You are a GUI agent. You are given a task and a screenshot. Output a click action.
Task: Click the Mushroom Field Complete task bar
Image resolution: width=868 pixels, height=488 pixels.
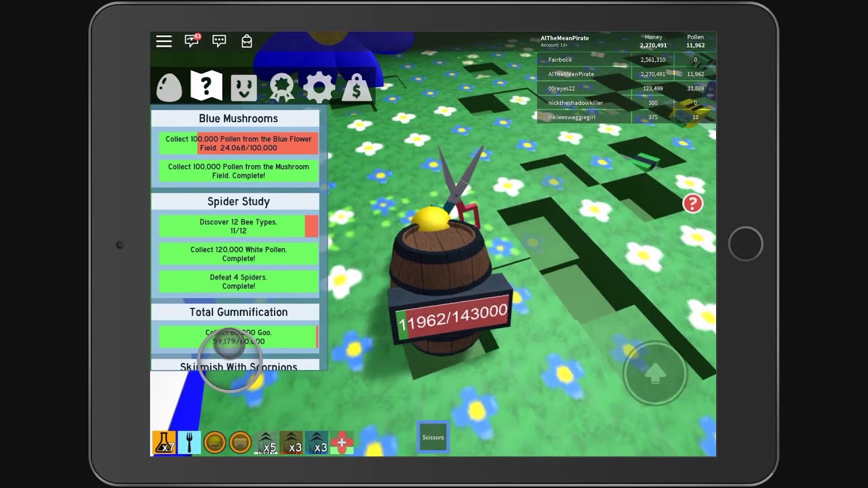point(238,171)
